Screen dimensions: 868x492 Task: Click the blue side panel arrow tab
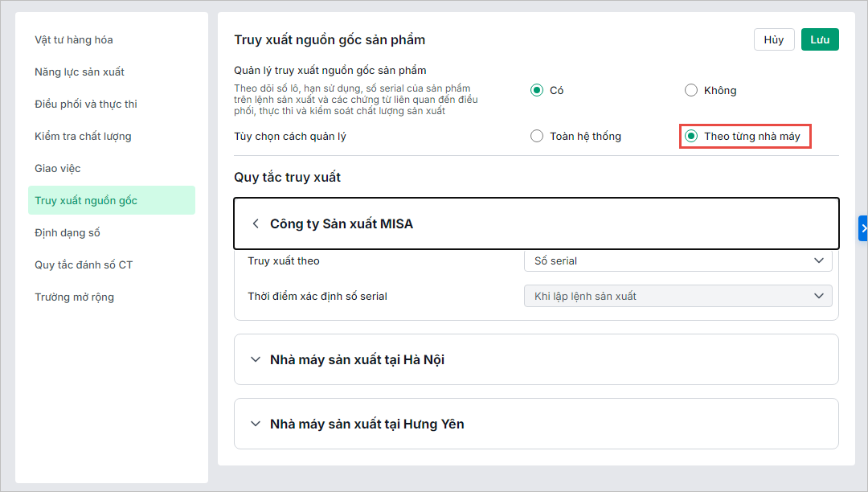pos(863,228)
